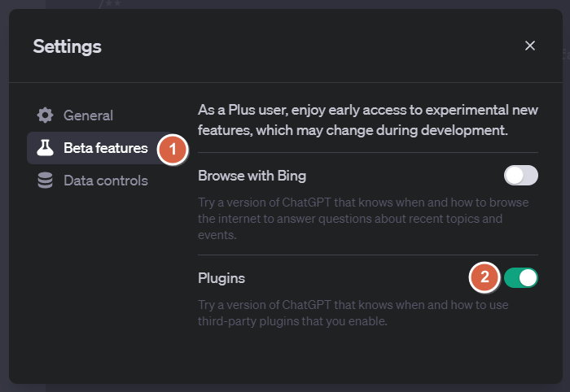Click the orange badge numbered 1

point(173,150)
